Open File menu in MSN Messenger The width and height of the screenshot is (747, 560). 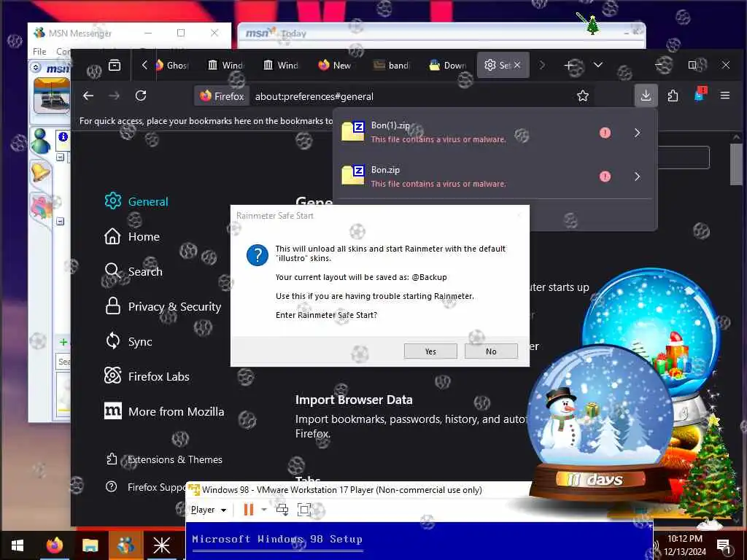click(x=39, y=52)
